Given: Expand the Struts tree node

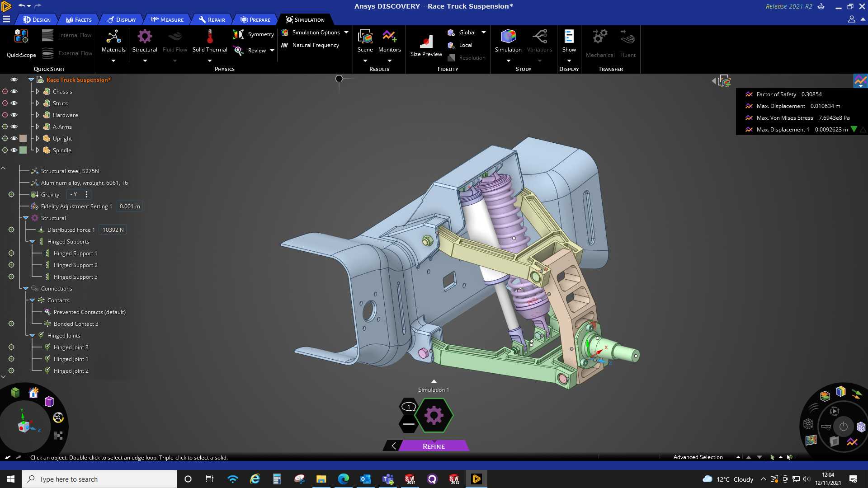Looking at the screenshot, I should coord(38,103).
